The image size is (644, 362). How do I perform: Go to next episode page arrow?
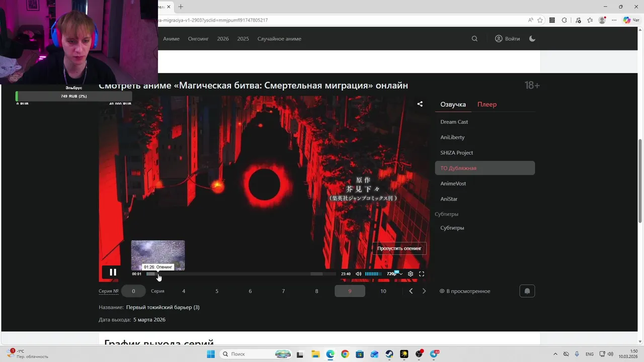tap(424, 291)
